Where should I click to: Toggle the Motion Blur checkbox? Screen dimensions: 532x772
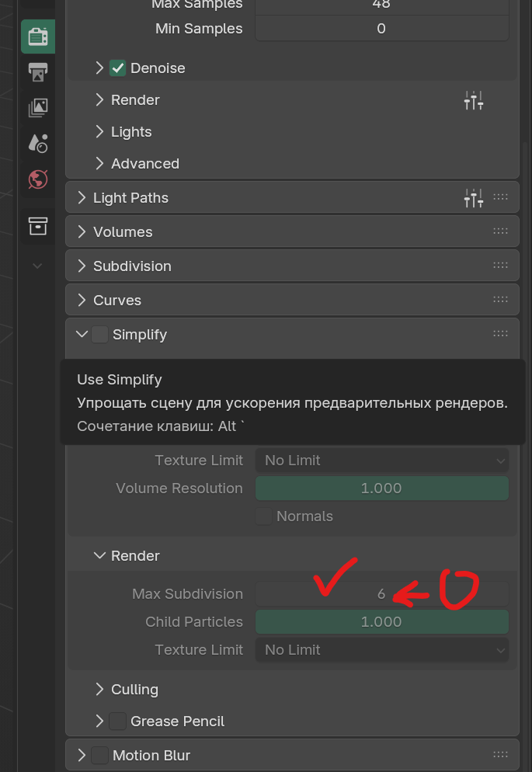pos(99,756)
